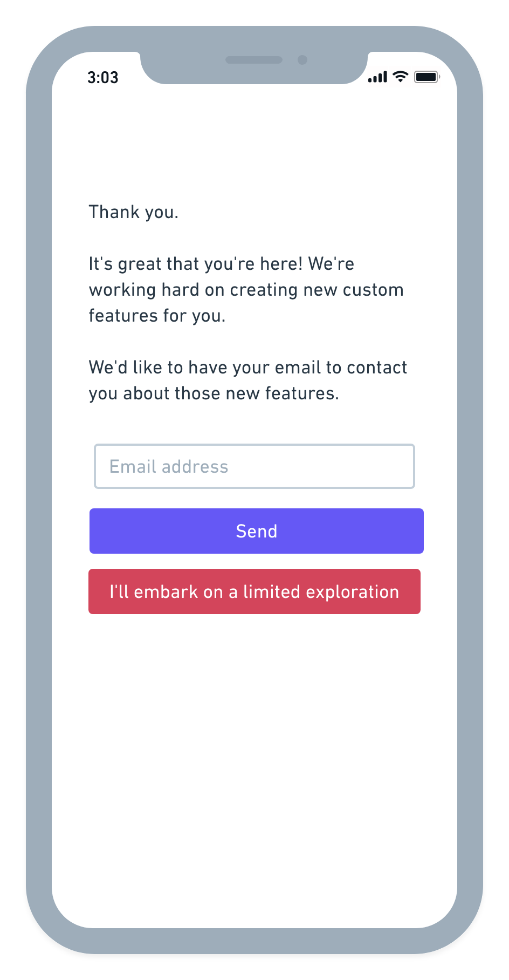509x980 pixels.
Task: Choose "I'll embark on a limited exploration"
Action: point(254,591)
